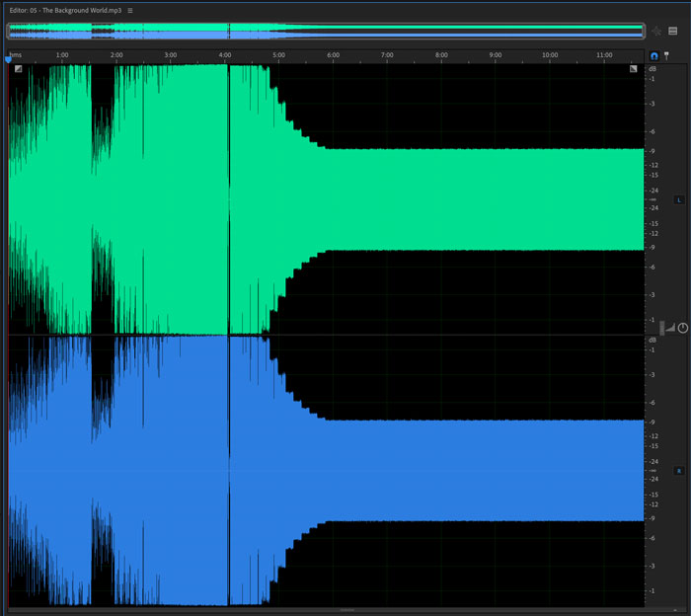Toggle the blue snapping magnet icon
Image resolution: width=691 pixels, height=616 pixels.
[653, 56]
